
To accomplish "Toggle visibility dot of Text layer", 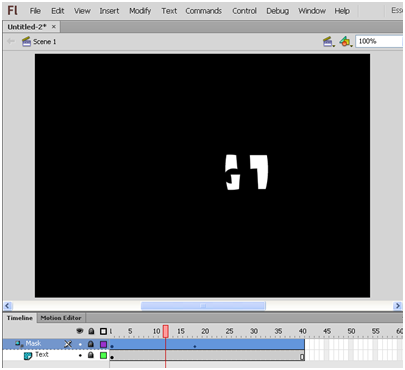I will (80, 355).
